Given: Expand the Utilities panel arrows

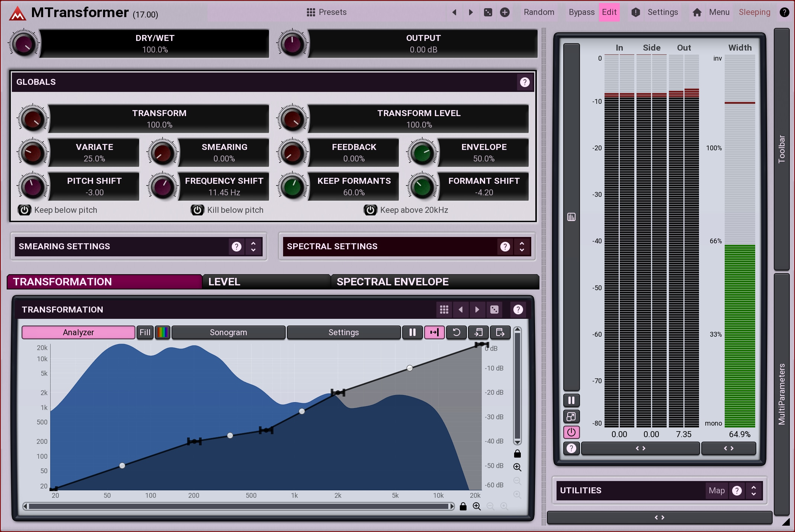Looking at the screenshot, I should pos(753,491).
